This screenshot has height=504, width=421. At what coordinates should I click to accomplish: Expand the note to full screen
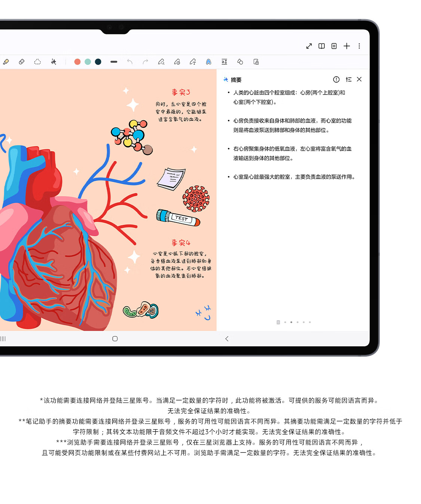[x=309, y=46]
